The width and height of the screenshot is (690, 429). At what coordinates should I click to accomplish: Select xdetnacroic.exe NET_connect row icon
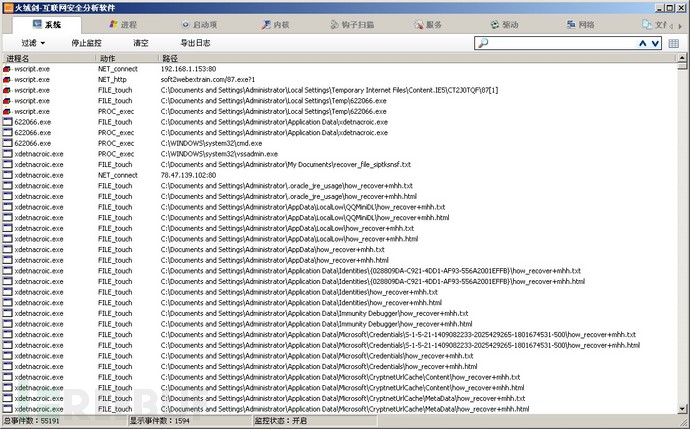(x=7, y=175)
